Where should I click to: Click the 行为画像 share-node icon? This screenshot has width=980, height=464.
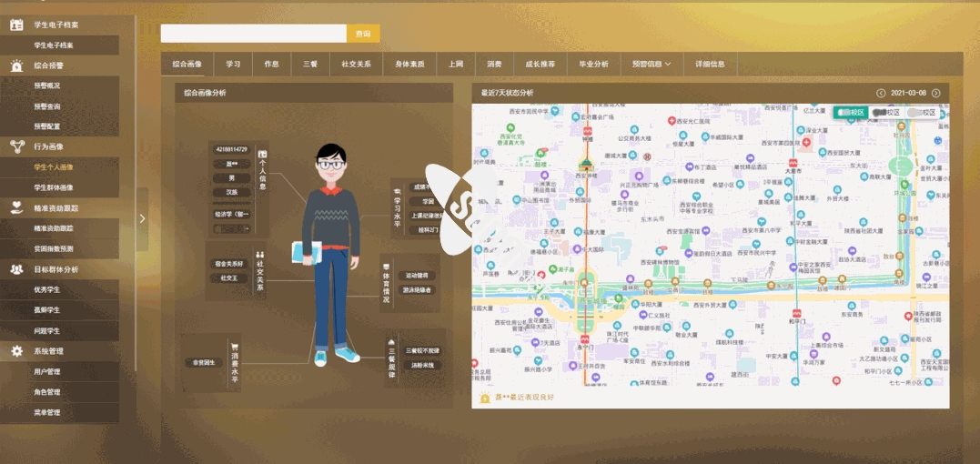(x=16, y=146)
